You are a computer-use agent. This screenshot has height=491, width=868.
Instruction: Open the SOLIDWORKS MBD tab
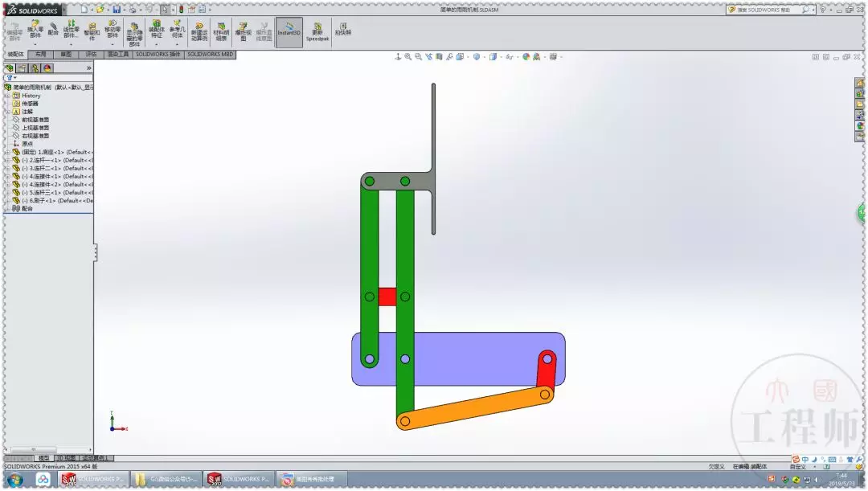coord(211,55)
